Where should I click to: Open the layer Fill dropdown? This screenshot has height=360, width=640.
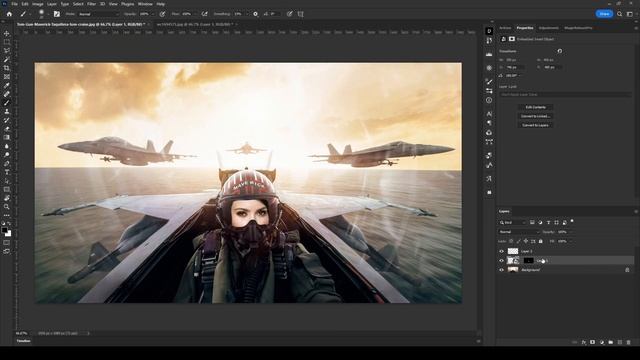pos(570,241)
